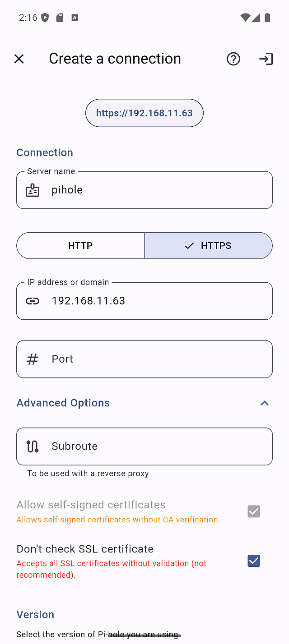Click the hash icon in Port field
289x644 pixels.
point(33,359)
